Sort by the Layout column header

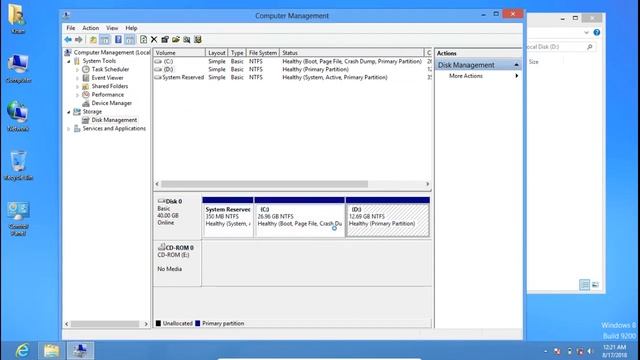216,53
